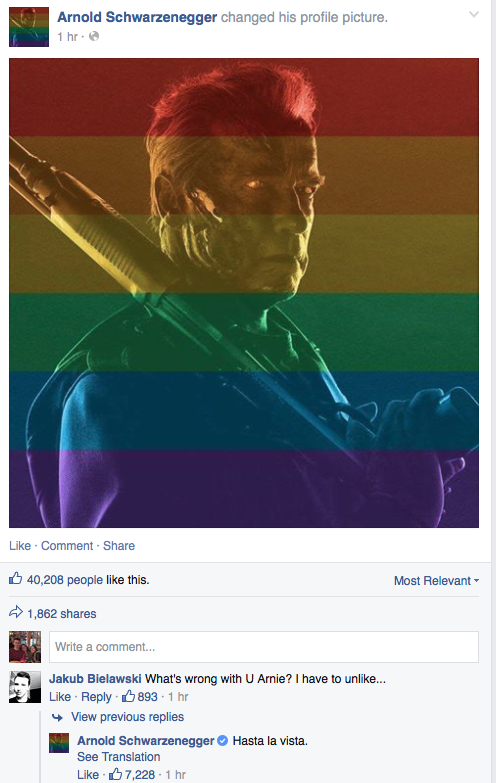Click See Translation under Hasta la vista
Viewport: 496px width, 783px height.
[x=118, y=757]
